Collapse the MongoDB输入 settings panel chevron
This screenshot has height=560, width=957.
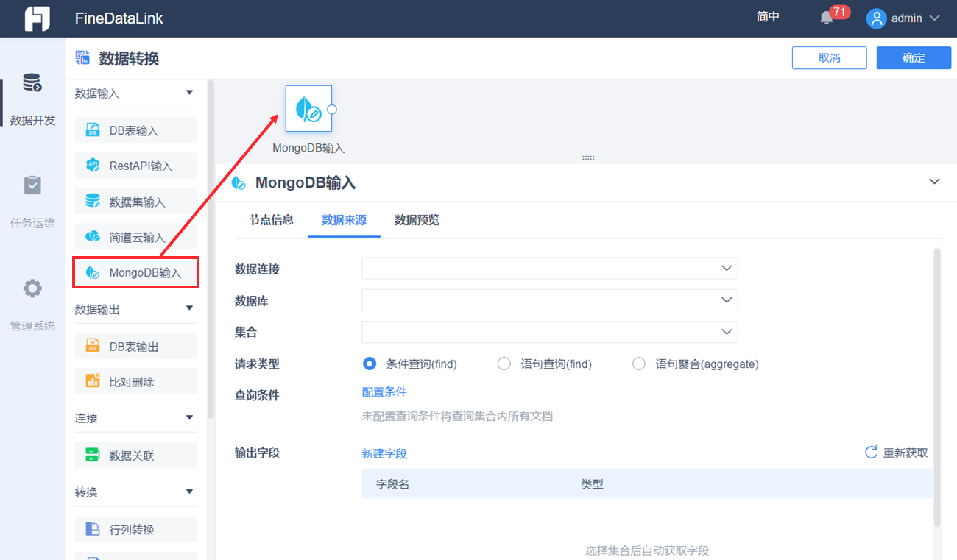pyautogui.click(x=935, y=181)
